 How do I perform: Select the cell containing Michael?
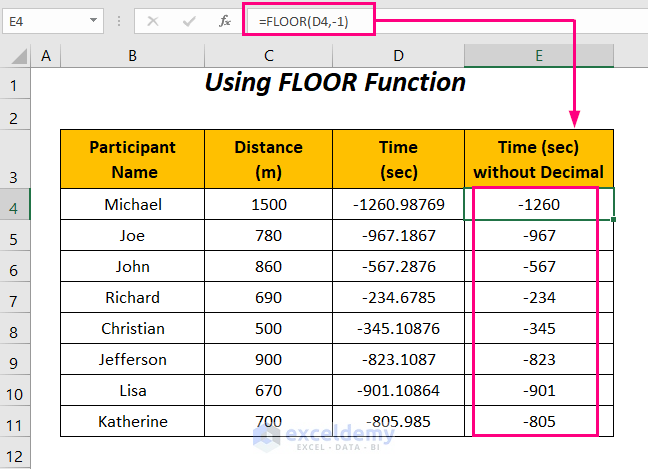[x=132, y=205]
